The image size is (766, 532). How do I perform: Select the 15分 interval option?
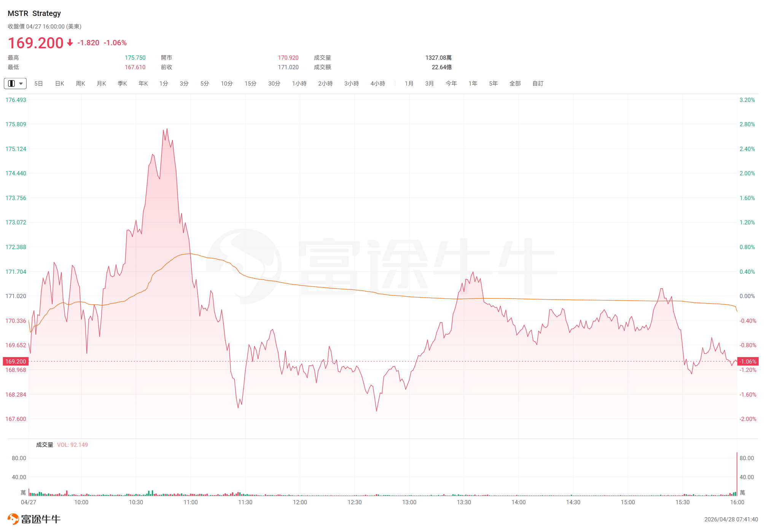click(x=250, y=83)
